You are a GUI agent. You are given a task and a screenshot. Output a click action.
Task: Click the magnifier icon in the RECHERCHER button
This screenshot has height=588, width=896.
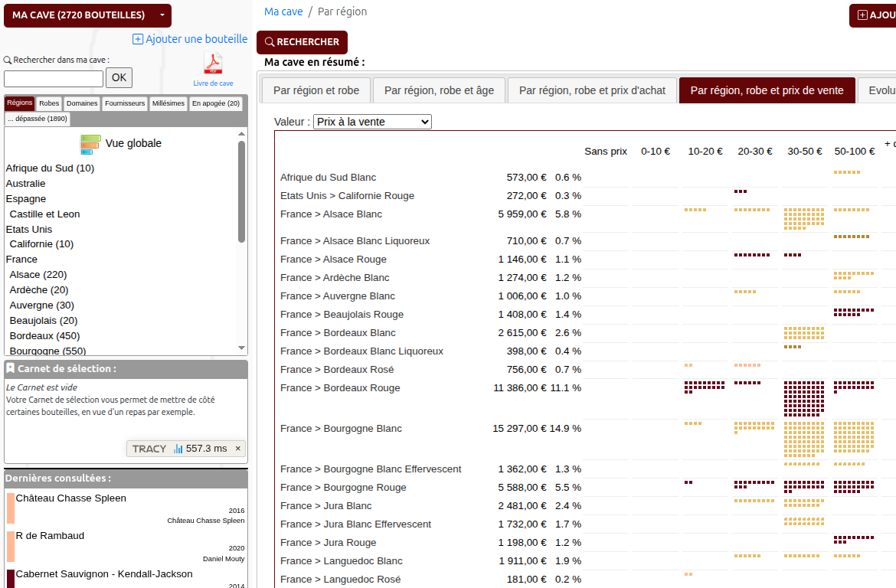pyautogui.click(x=270, y=42)
